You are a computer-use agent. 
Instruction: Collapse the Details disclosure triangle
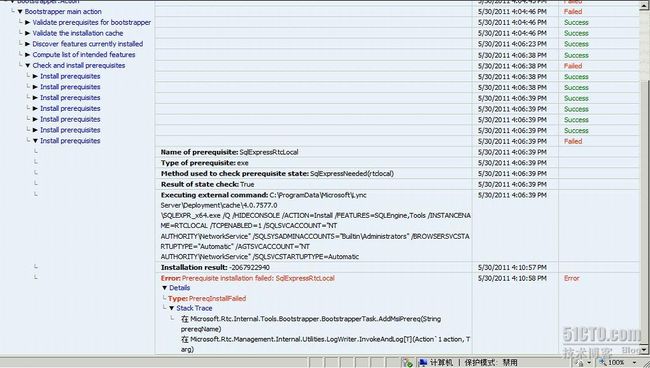(x=165, y=288)
